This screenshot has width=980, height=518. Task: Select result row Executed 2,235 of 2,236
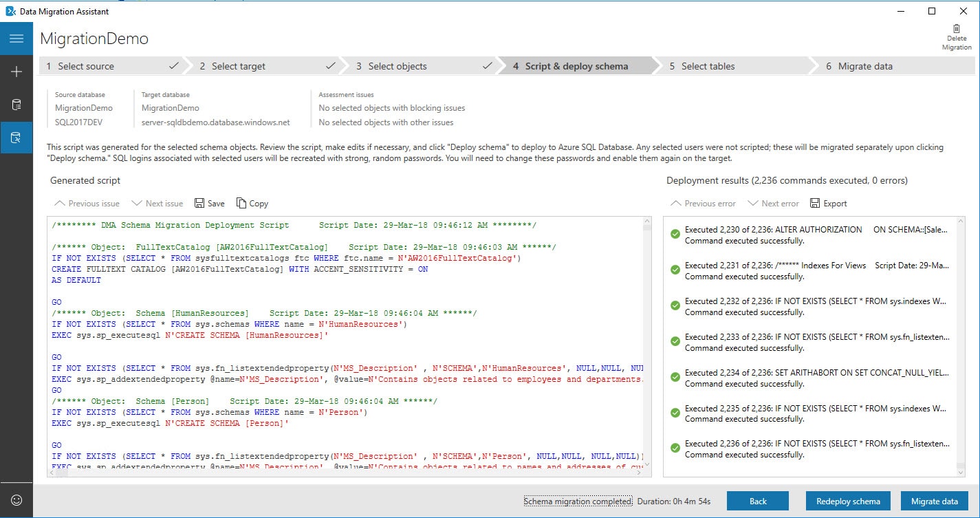[812, 413]
